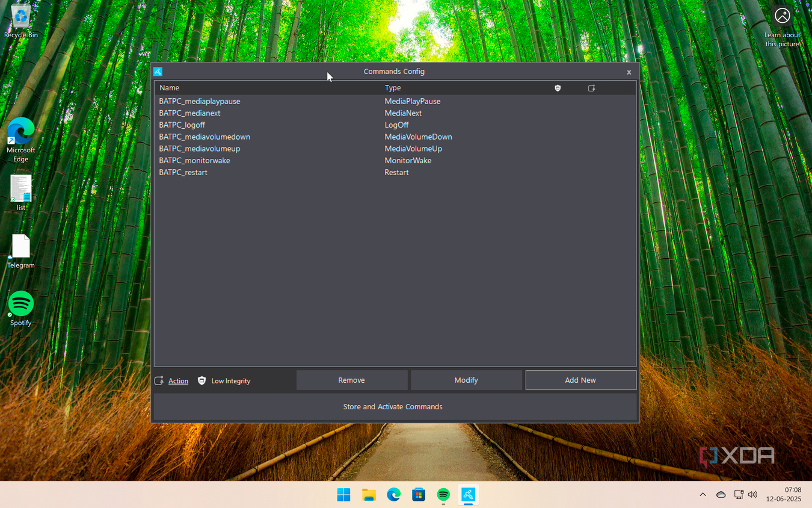Click the Modify button
The height and width of the screenshot is (508, 812).
(x=466, y=380)
